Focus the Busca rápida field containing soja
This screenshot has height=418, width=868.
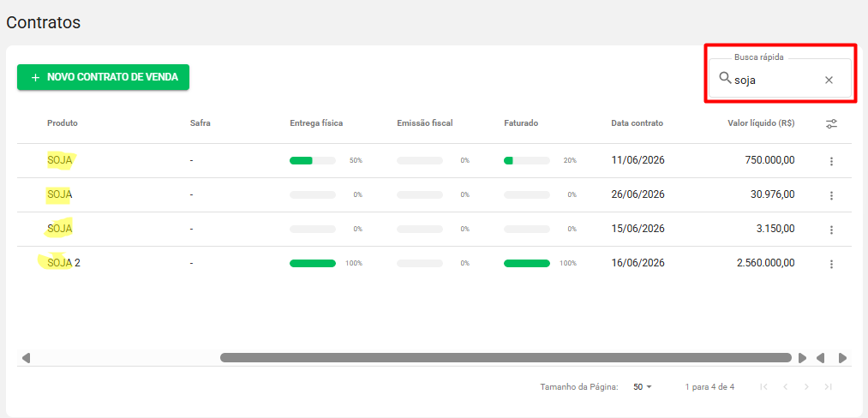click(780, 78)
